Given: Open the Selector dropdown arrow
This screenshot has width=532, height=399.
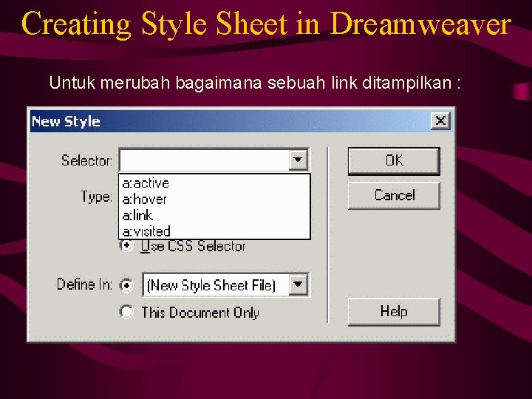Looking at the screenshot, I should [x=298, y=160].
